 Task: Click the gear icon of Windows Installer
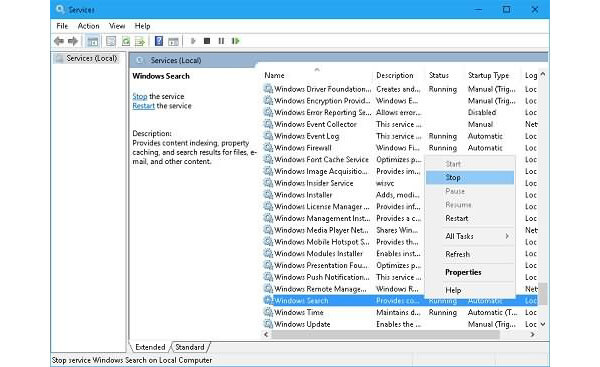[268, 195]
